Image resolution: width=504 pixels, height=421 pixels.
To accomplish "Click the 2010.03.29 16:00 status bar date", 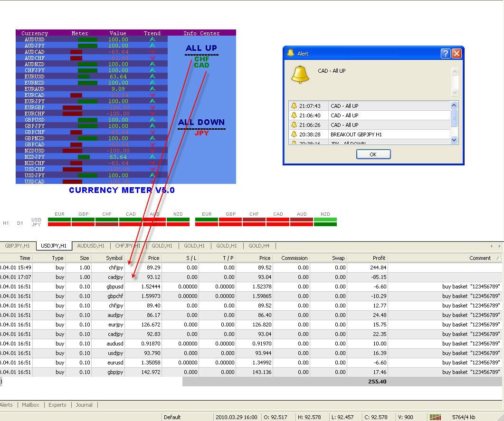I will (x=237, y=417).
